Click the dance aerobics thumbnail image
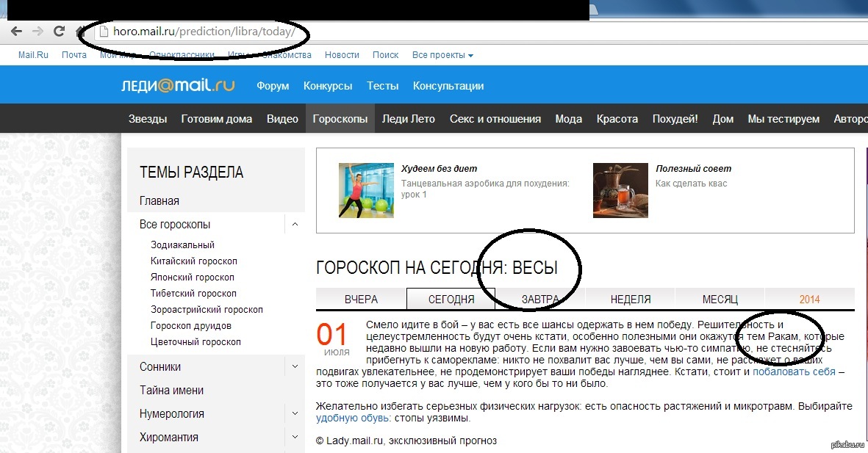Screen dimensions: 868x453 tap(366, 190)
